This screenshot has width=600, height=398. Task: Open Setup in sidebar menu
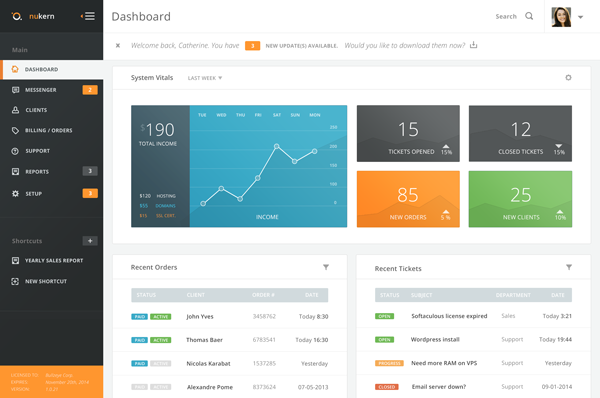pyautogui.click(x=52, y=194)
